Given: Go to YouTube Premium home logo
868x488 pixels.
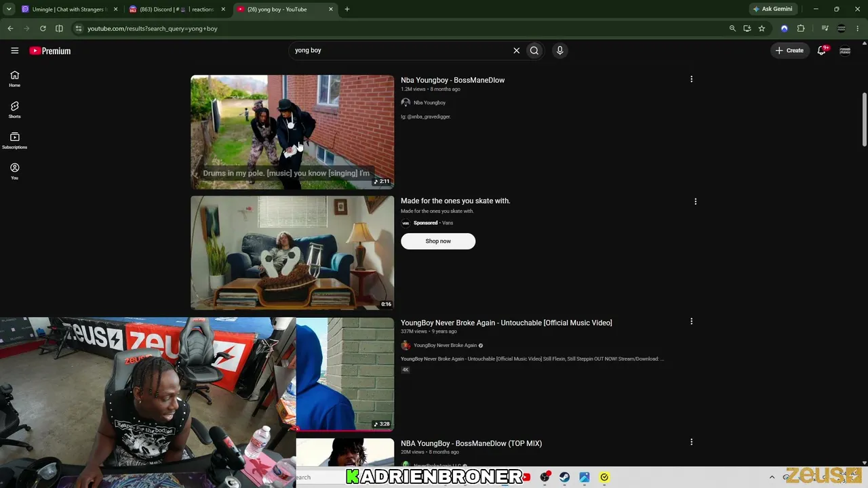Looking at the screenshot, I should [50, 51].
